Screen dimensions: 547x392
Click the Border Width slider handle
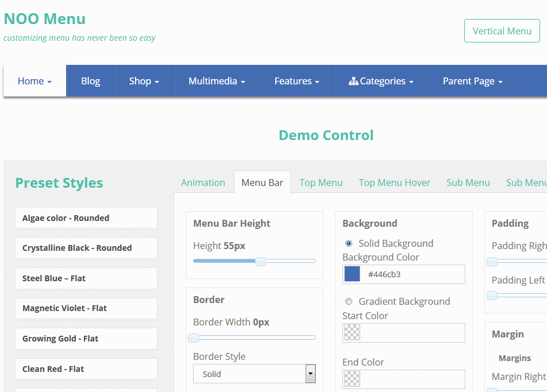[x=194, y=337]
